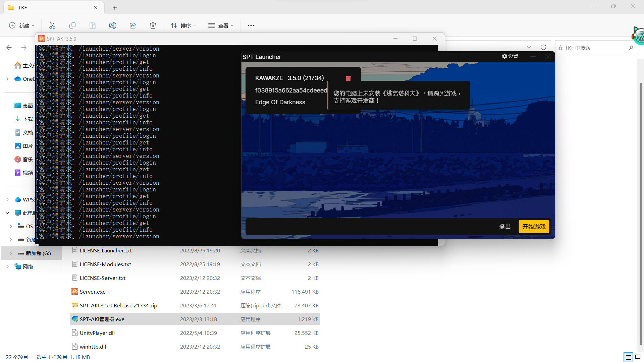
Task: Expand the 网络 (Network) node
Action: coord(7,266)
